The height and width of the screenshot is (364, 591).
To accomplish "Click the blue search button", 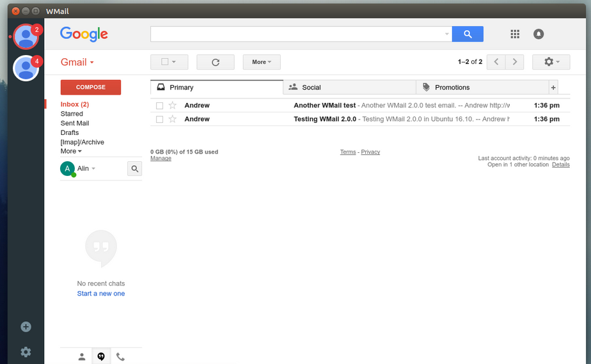I will tap(468, 34).
